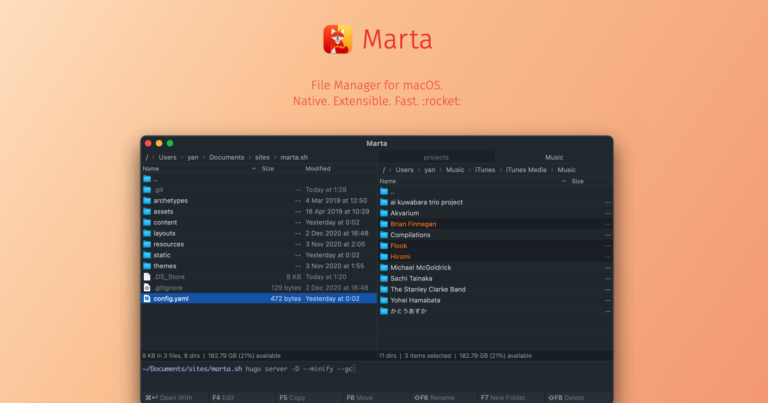Click the ai kuwabara trio project folder icon

[384, 202]
